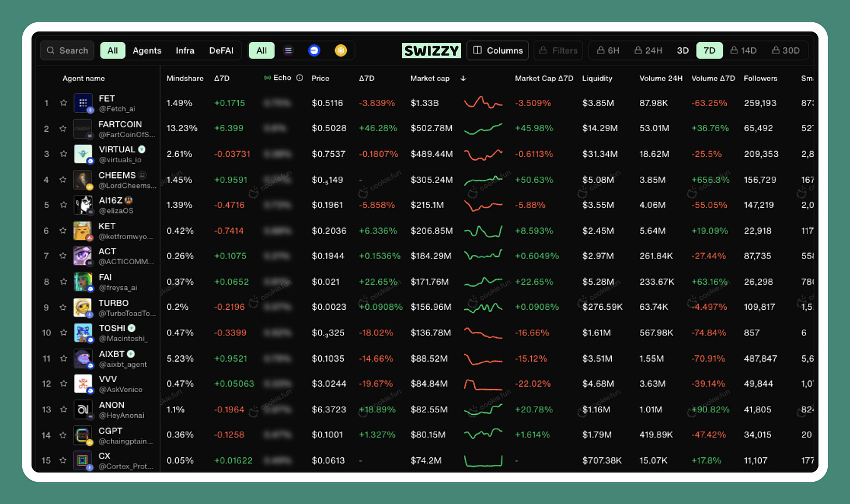Screen dimensions: 850x504
Task: Sort by the Followers column header
Action: coord(761,78)
